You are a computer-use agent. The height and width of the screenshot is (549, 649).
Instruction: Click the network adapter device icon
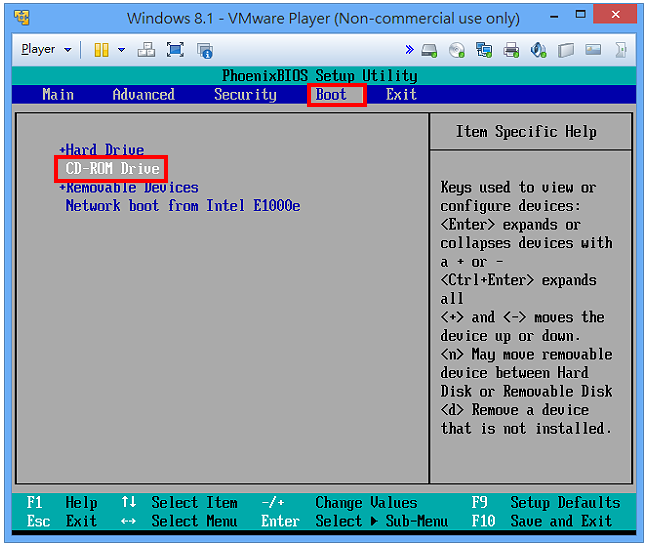(484, 51)
